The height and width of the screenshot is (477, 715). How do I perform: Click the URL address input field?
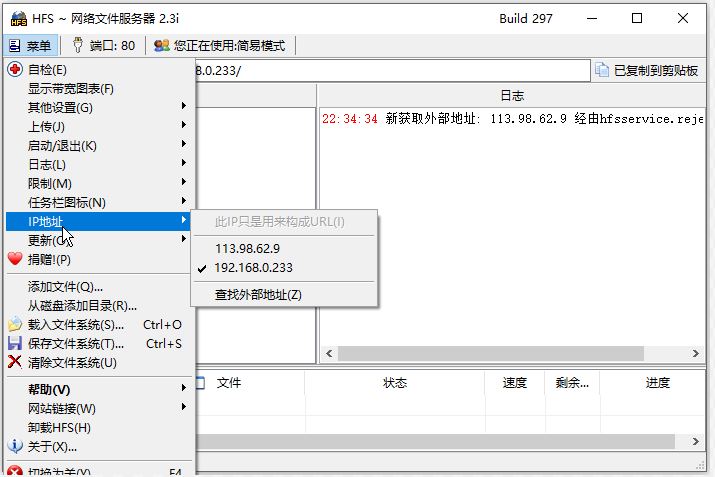pyautogui.click(x=393, y=71)
